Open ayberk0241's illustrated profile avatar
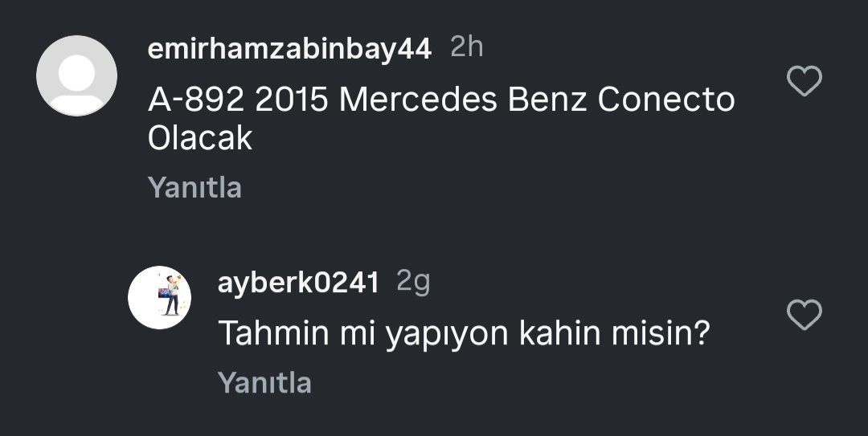The height and width of the screenshot is (436, 868). point(159,298)
